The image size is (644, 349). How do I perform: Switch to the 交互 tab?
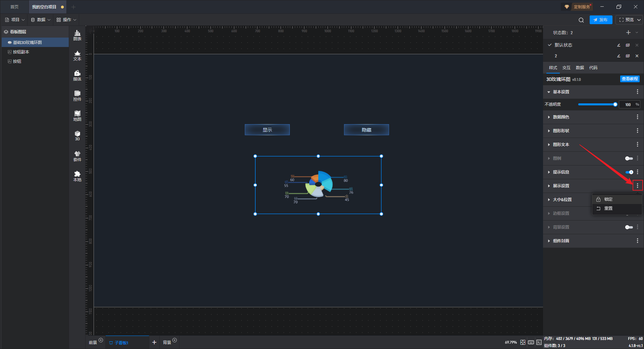click(566, 68)
